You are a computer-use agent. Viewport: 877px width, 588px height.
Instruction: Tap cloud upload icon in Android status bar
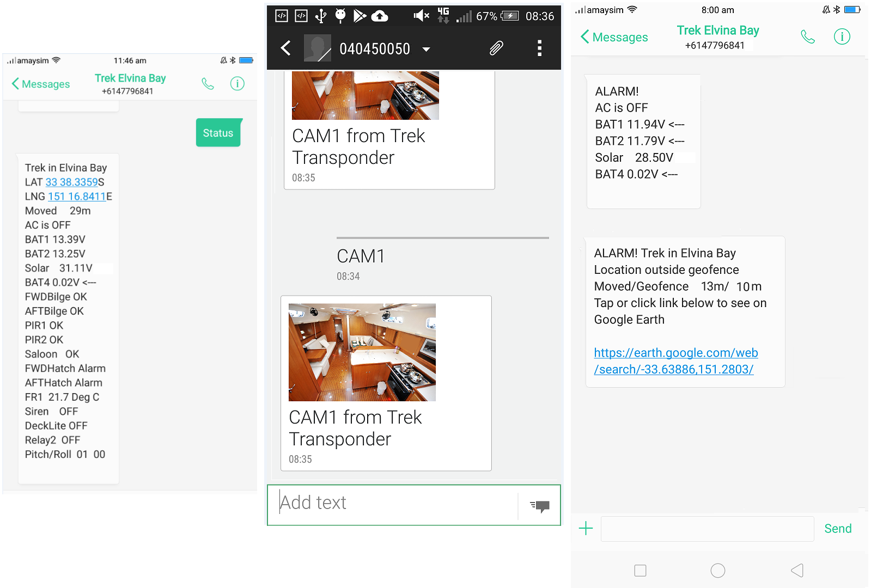coord(380,16)
